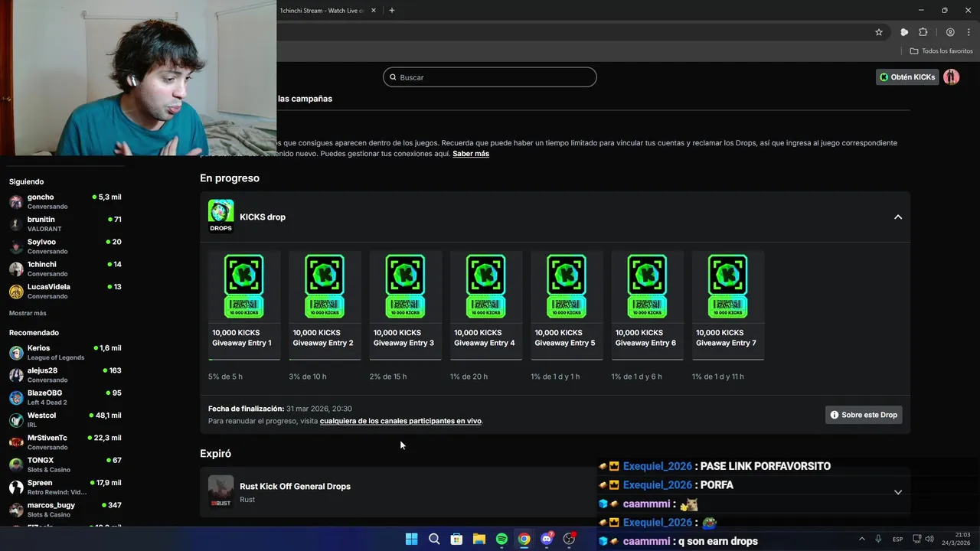Click the ESP language indicator
The width and height of the screenshot is (980, 551).
[897, 540]
